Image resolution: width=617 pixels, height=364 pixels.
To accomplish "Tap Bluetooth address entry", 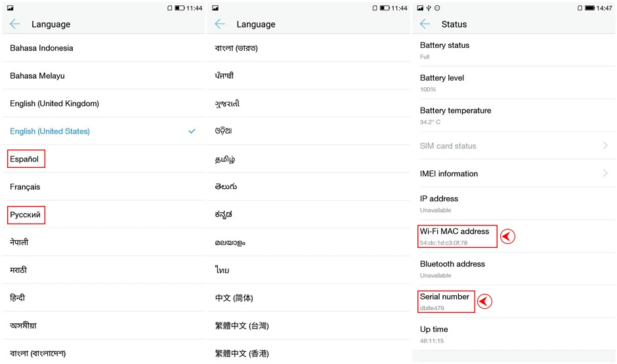I will (x=514, y=269).
